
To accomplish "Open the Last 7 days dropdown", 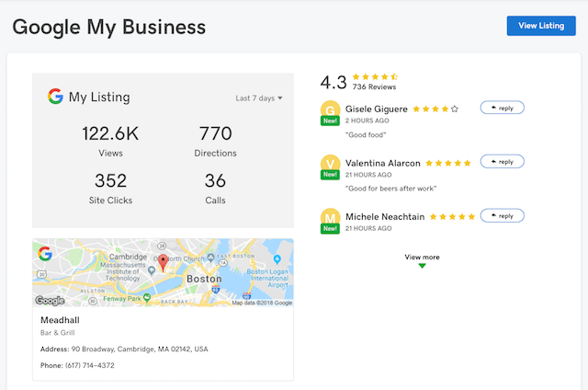I will coord(259,98).
